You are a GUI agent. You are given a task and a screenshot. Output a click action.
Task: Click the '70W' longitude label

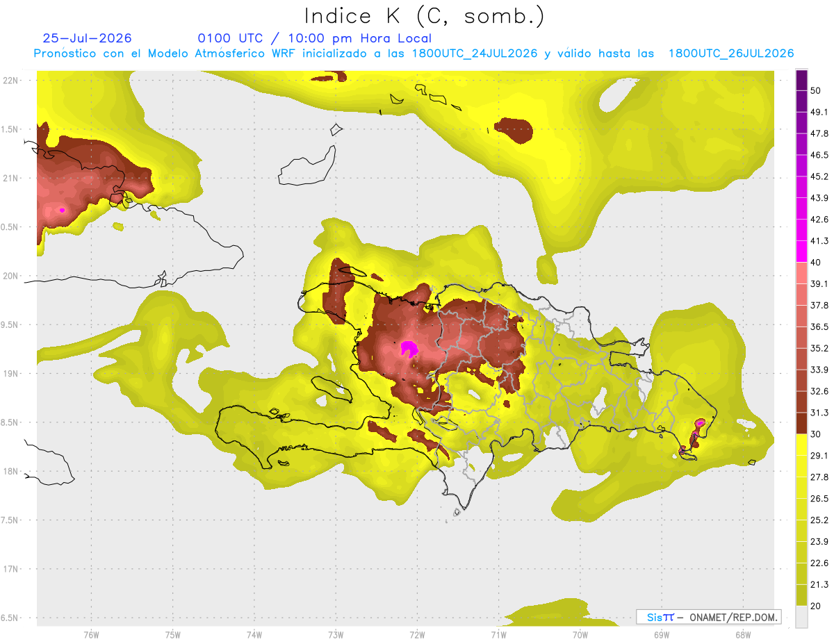tap(580, 635)
